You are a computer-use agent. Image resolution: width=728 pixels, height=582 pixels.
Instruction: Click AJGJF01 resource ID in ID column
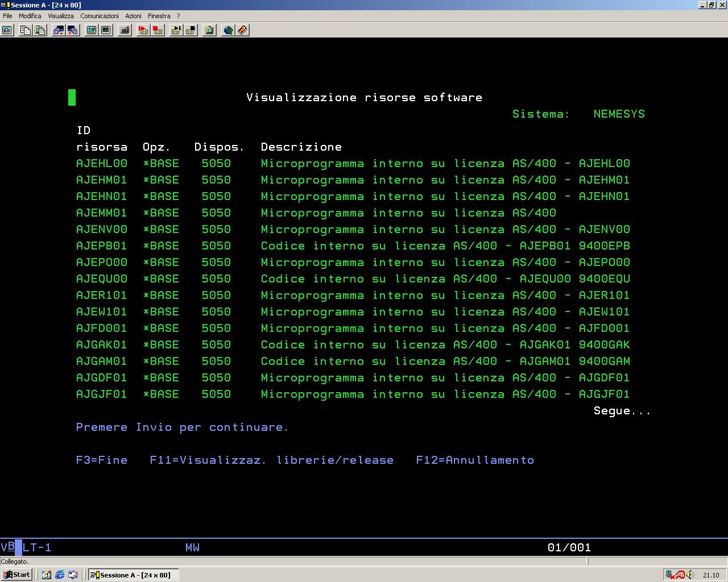point(102,394)
